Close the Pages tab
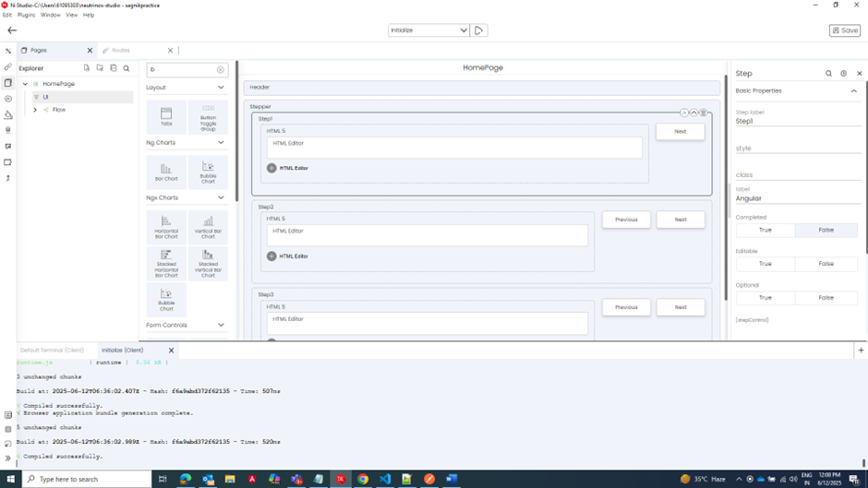Screen dimensions: 868x488 point(90,51)
